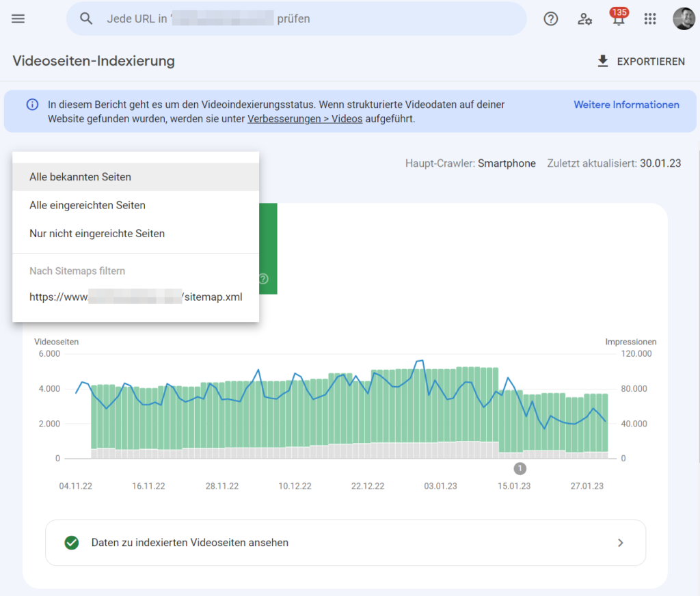Viewport: 700px width, 596px height.
Task: Open the 'Weitere Informationen' link
Action: (626, 105)
